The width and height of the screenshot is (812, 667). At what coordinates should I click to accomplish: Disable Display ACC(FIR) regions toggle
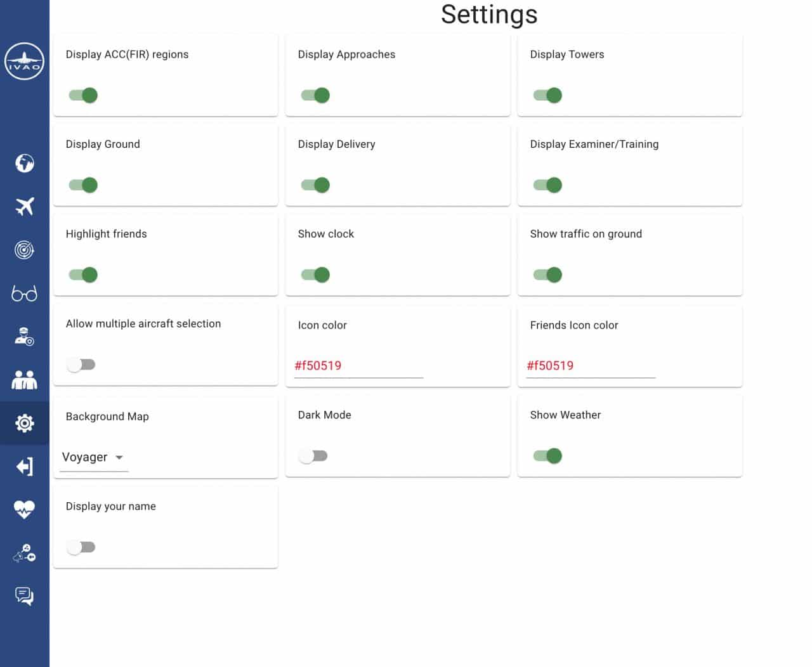click(83, 95)
